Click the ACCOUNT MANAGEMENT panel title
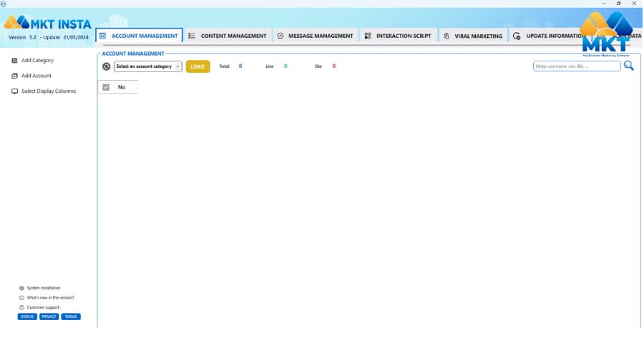This screenshot has height=343, width=644. pyautogui.click(x=133, y=54)
